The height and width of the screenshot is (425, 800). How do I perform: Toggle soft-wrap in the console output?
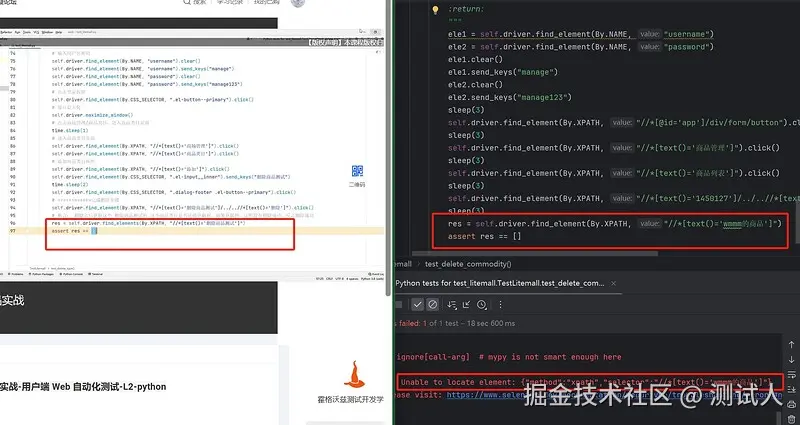pyautogui.click(x=791, y=375)
